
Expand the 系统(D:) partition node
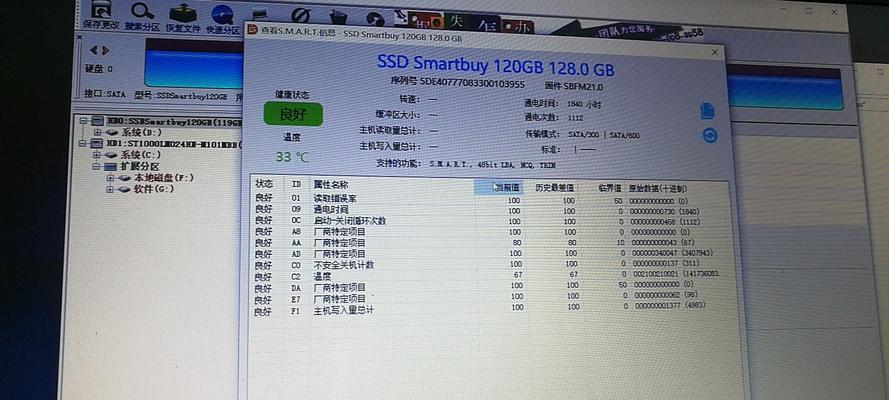98,131
